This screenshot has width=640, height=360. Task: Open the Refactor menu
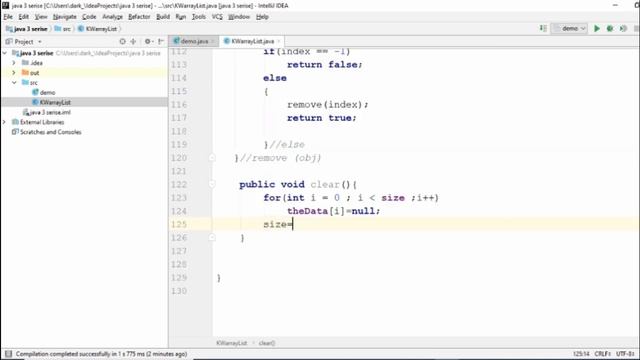139,17
